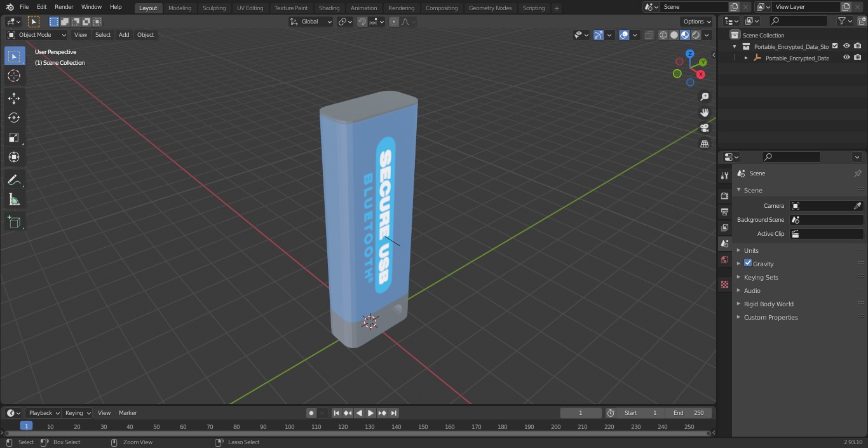Screen dimensions: 868x448
Task: Switch to the UV Editing workspace tab
Action: (x=250, y=8)
